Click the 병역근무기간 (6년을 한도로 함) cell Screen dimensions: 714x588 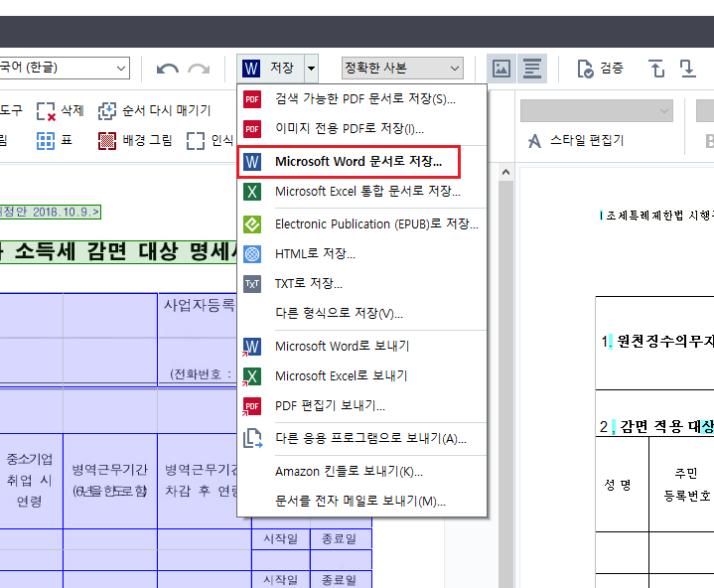tap(110, 481)
